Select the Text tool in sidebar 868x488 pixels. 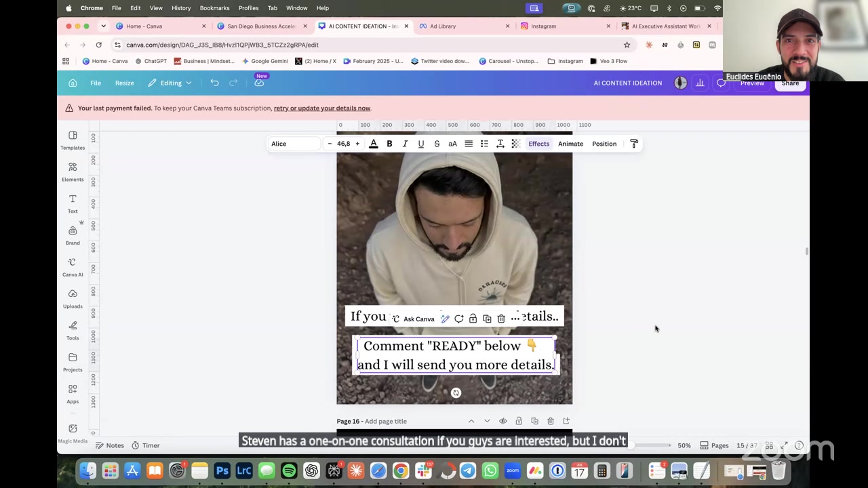click(73, 203)
